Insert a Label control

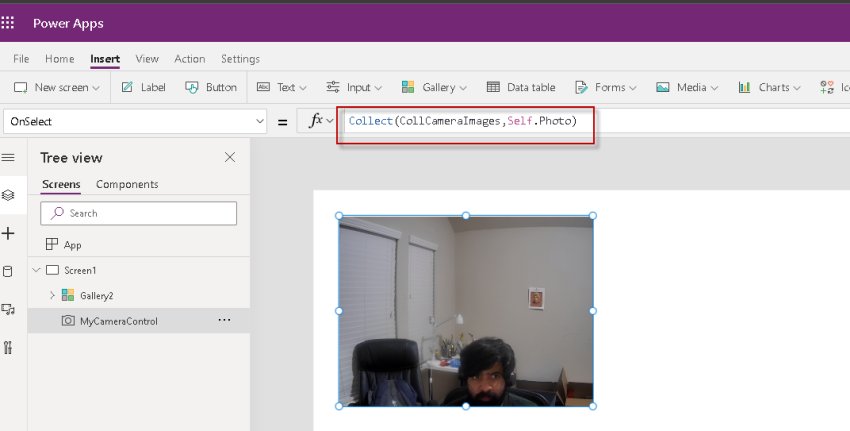(144, 87)
